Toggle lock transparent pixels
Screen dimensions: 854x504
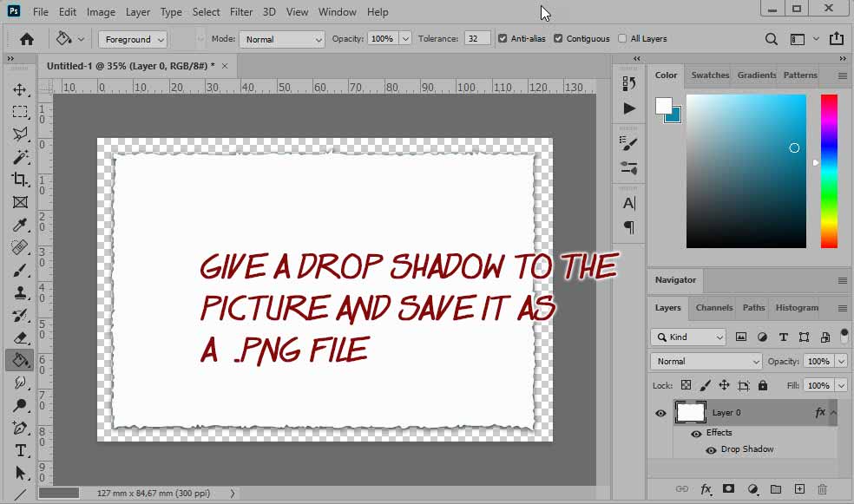coord(686,385)
